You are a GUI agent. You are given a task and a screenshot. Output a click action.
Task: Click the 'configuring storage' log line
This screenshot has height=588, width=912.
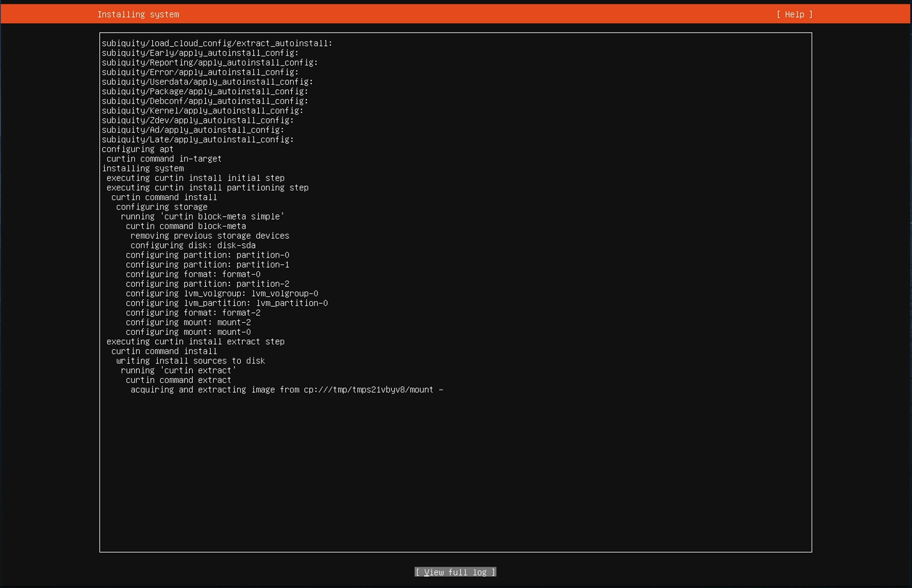[162, 207]
